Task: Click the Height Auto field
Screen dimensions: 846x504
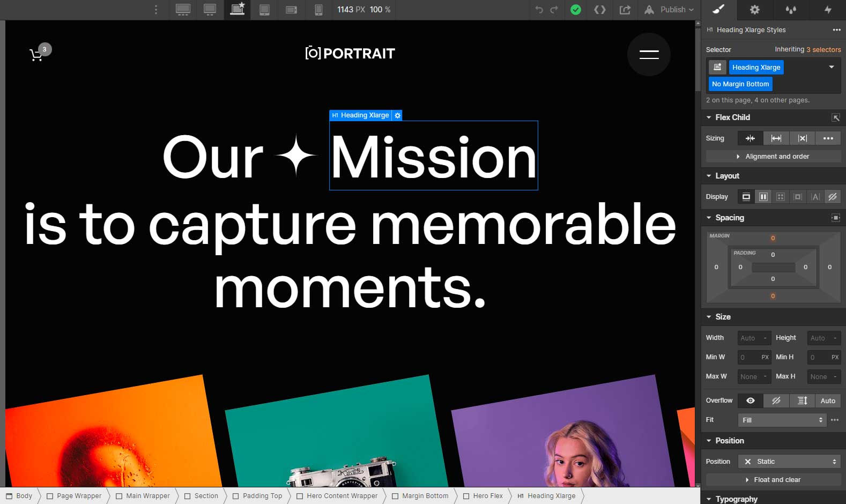Action: click(824, 338)
